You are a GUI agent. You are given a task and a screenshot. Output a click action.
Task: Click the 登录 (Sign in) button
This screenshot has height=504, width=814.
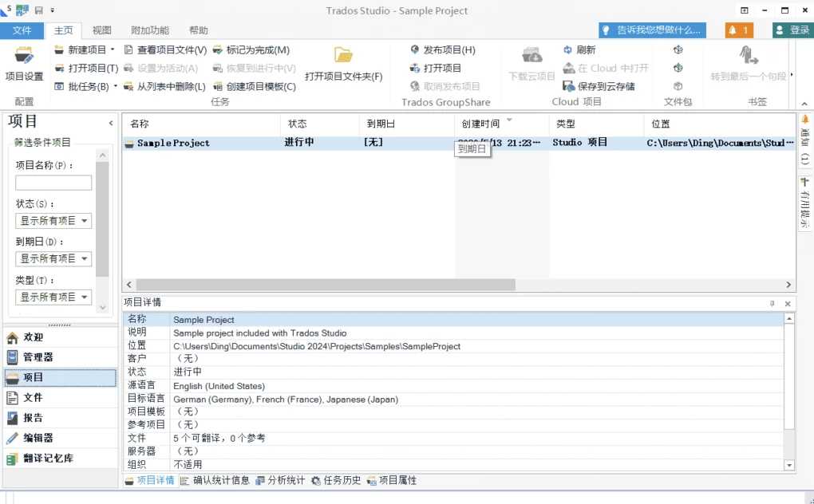(x=792, y=30)
